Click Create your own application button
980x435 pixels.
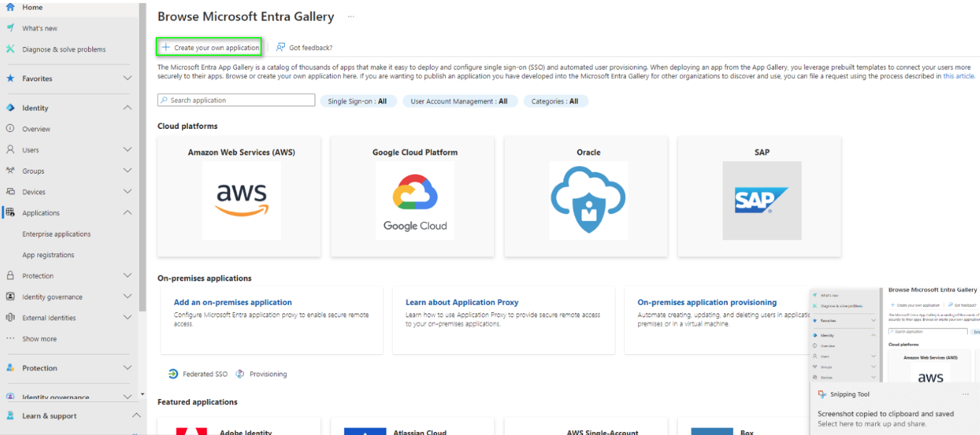209,47
